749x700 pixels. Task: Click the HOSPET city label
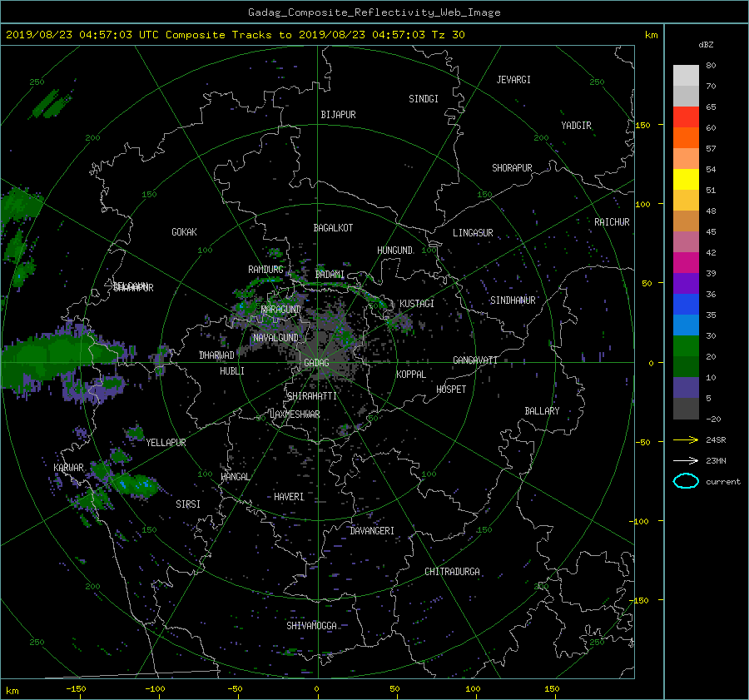click(451, 390)
